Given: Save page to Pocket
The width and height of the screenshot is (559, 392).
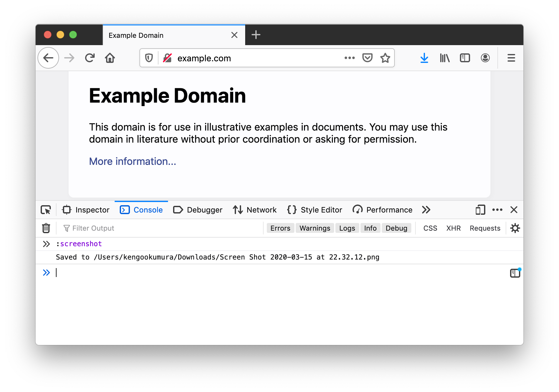Looking at the screenshot, I should point(367,58).
